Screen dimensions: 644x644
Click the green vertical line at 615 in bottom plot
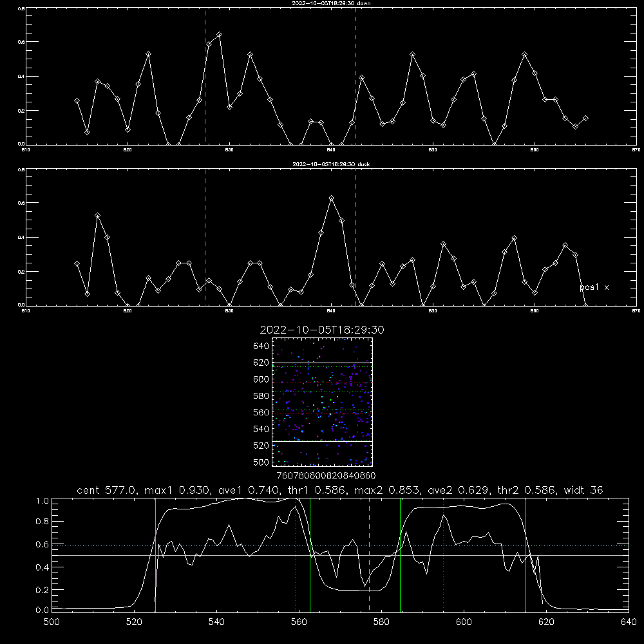[x=526, y=555]
